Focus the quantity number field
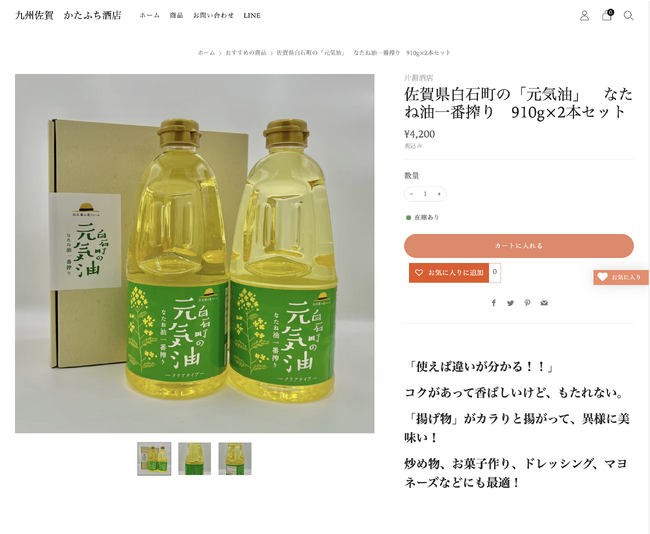The image size is (650, 534). [425, 194]
